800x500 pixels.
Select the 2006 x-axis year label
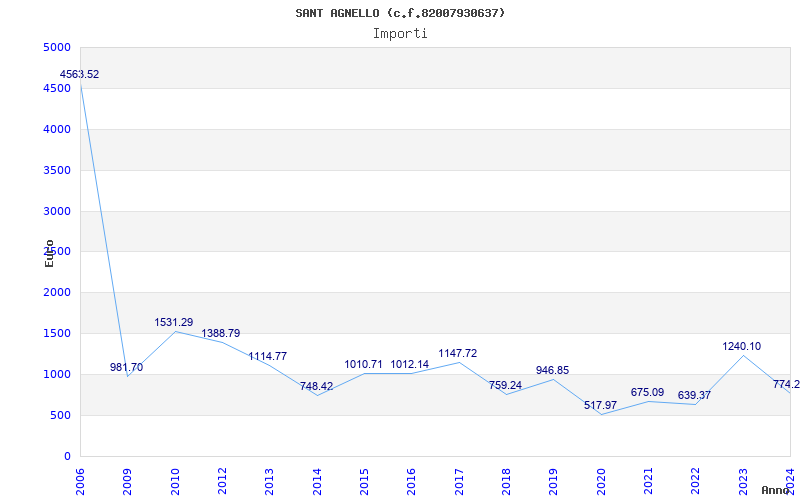[x=80, y=481]
